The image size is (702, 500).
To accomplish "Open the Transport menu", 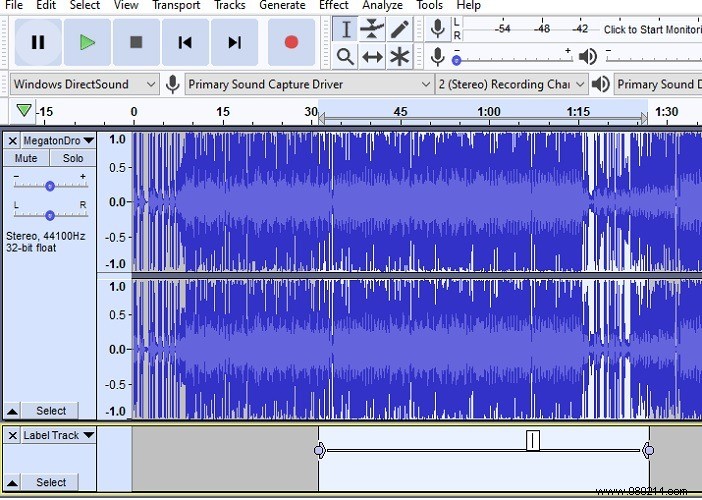I will click(x=176, y=5).
